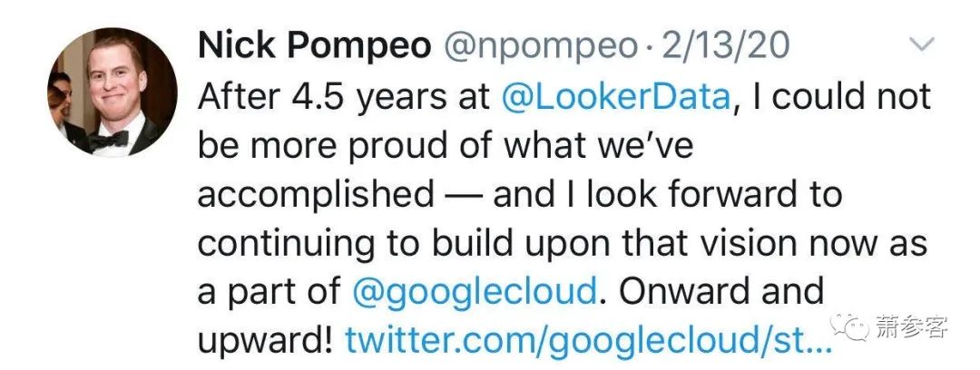Open the @LookerData mention

615,96
